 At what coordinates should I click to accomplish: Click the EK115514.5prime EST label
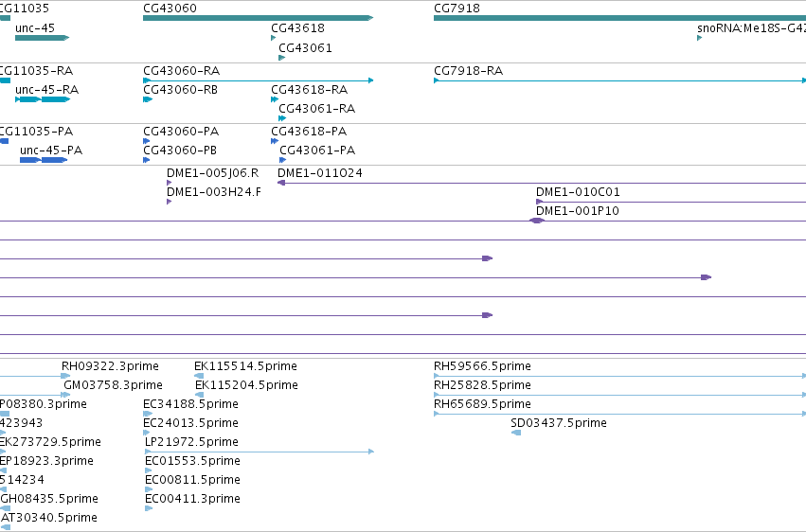[245, 366]
